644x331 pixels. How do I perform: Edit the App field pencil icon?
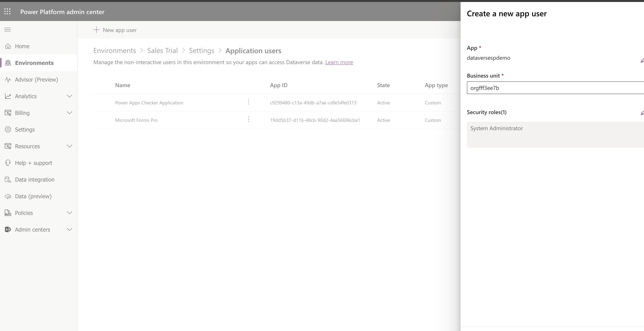(x=642, y=61)
